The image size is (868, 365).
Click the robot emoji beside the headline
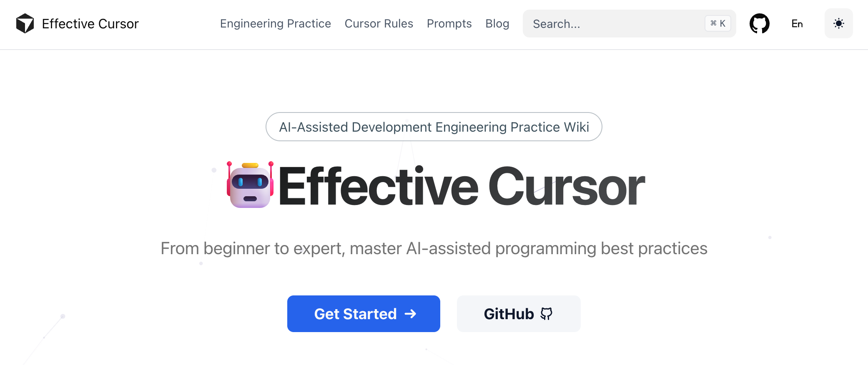click(x=250, y=185)
